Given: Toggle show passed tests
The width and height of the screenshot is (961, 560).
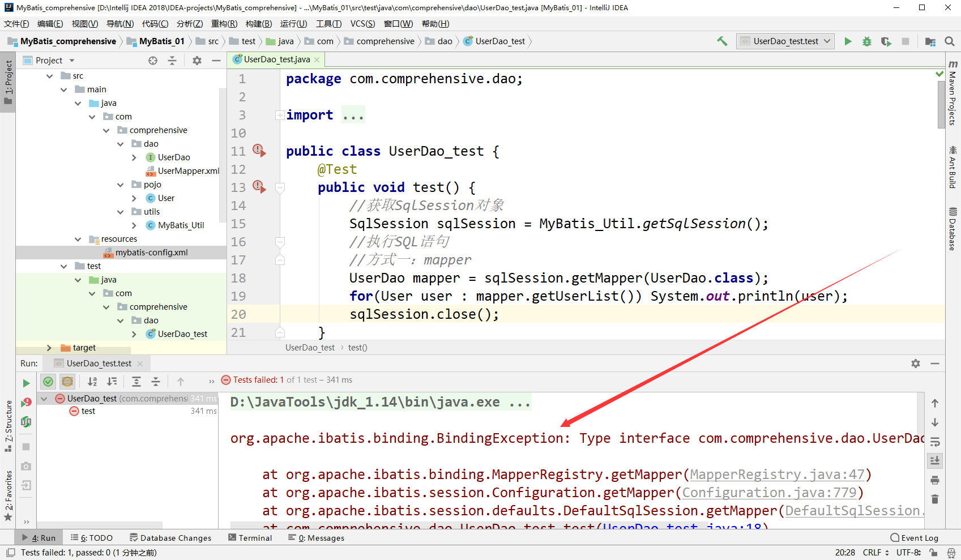Looking at the screenshot, I should pos(48,382).
